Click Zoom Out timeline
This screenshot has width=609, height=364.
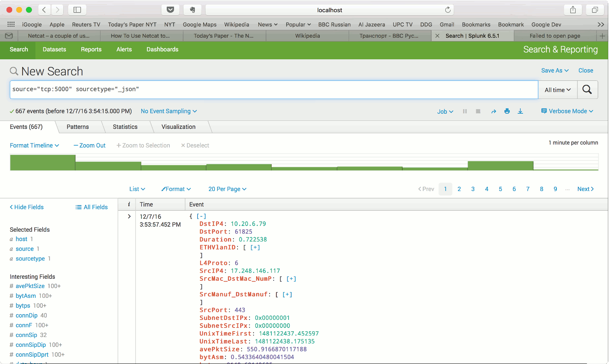coord(89,145)
